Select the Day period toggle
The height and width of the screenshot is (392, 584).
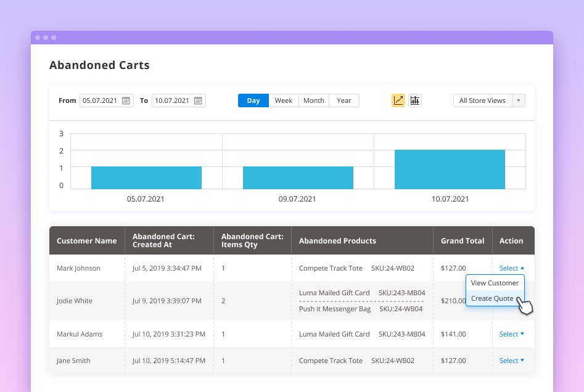pyautogui.click(x=253, y=100)
